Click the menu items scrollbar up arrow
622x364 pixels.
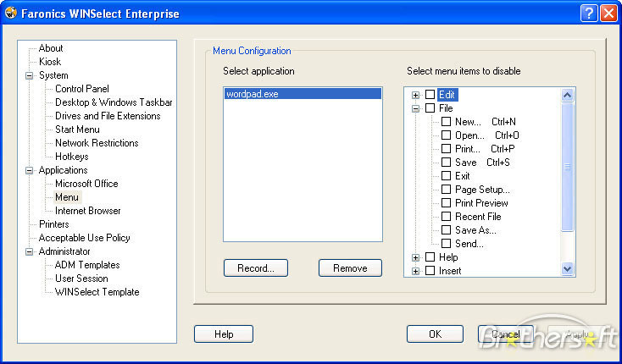point(567,95)
